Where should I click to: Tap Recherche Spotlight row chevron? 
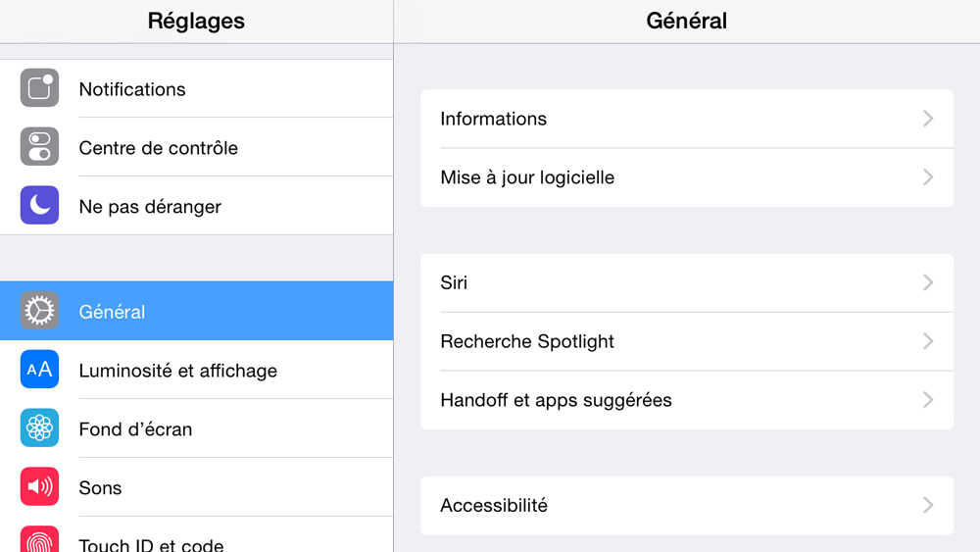pos(928,341)
